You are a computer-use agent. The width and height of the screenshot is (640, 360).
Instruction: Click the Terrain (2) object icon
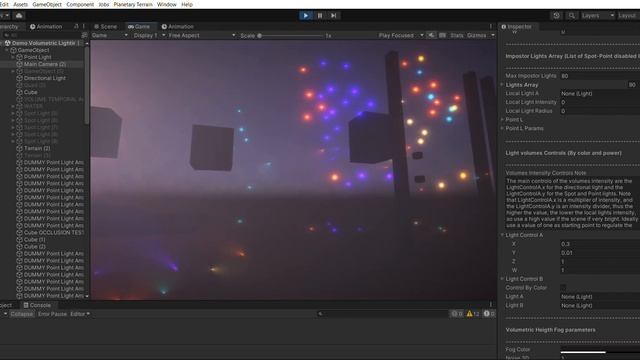tap(19, 148)
